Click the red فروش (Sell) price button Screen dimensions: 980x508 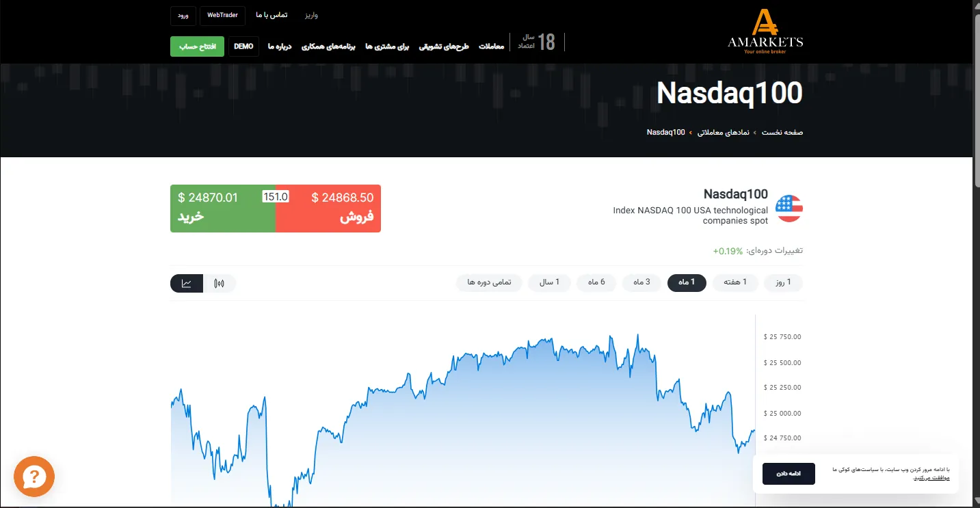(x=328, y=209)
